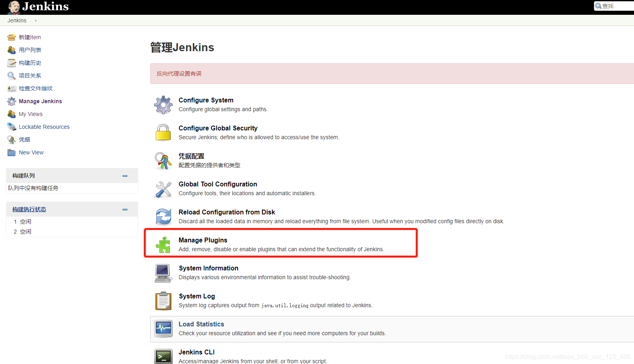This screenshot has height=364, width=634.
Task: Click the build history notepad icon
Action: click(12, 63)
